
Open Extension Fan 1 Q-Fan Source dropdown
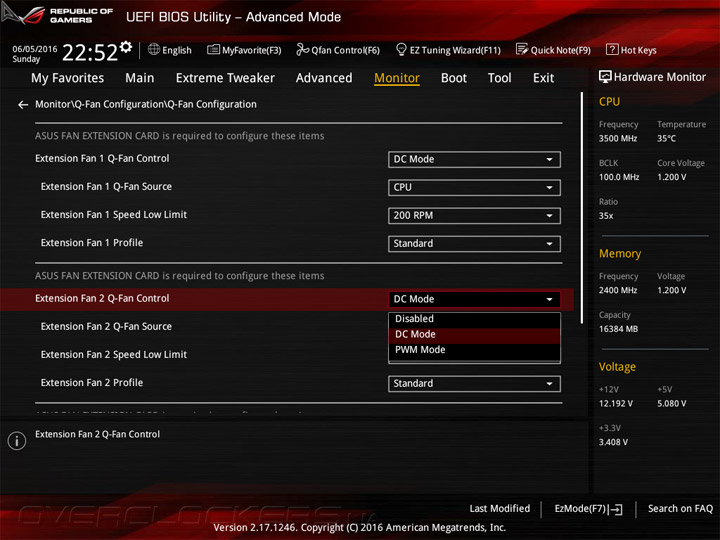click(x=474, y=187)
